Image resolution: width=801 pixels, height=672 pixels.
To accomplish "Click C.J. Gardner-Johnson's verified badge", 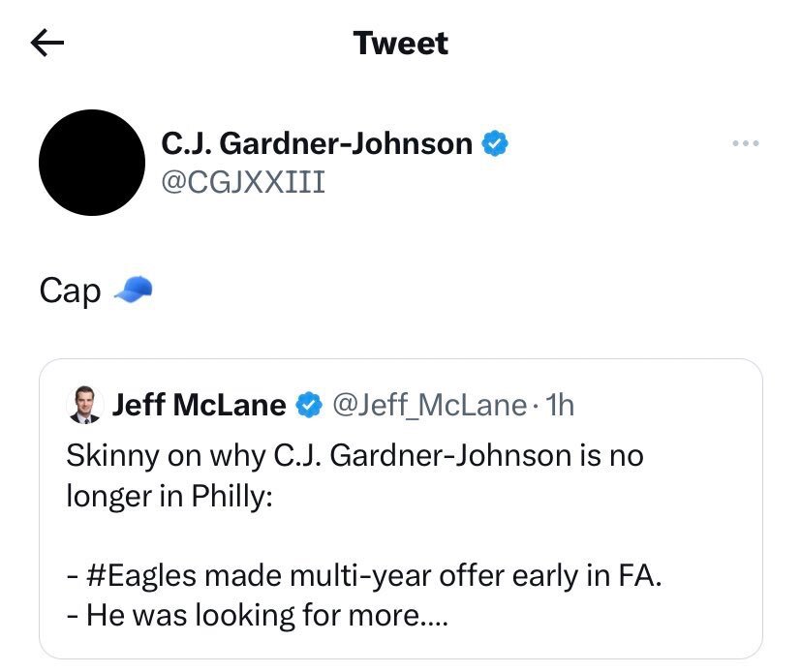I will (x=495, y=144).
